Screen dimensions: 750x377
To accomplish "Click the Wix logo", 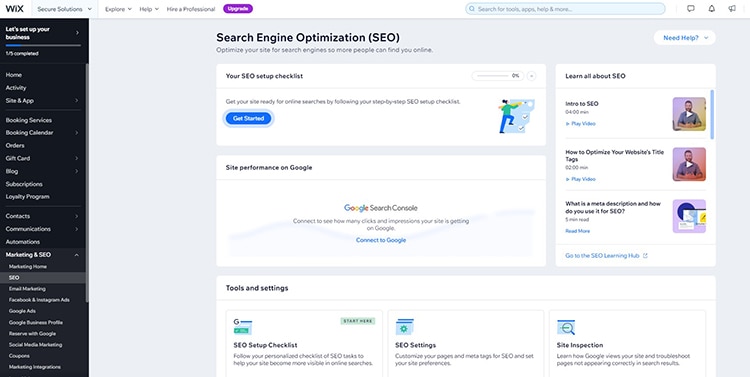I will pos(14,9).
